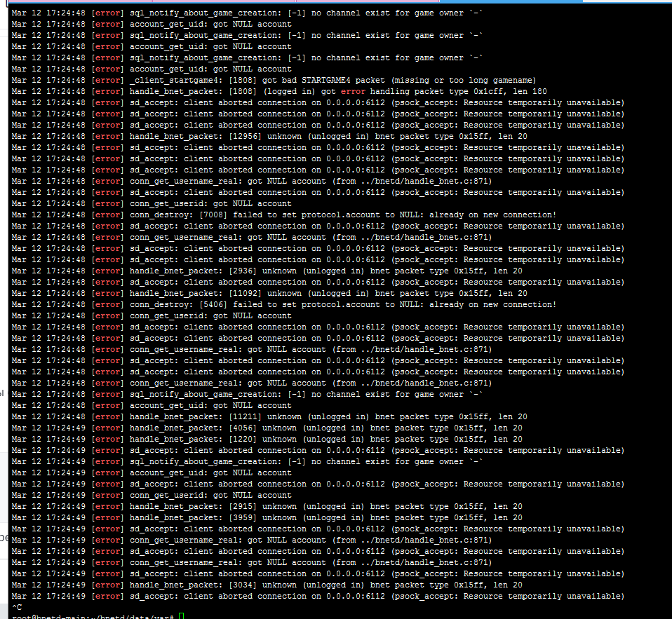Select the conn_get_userid line stamped 17:24:49
Viewport: 672px width, 619px height.
[x=152, y=495]
